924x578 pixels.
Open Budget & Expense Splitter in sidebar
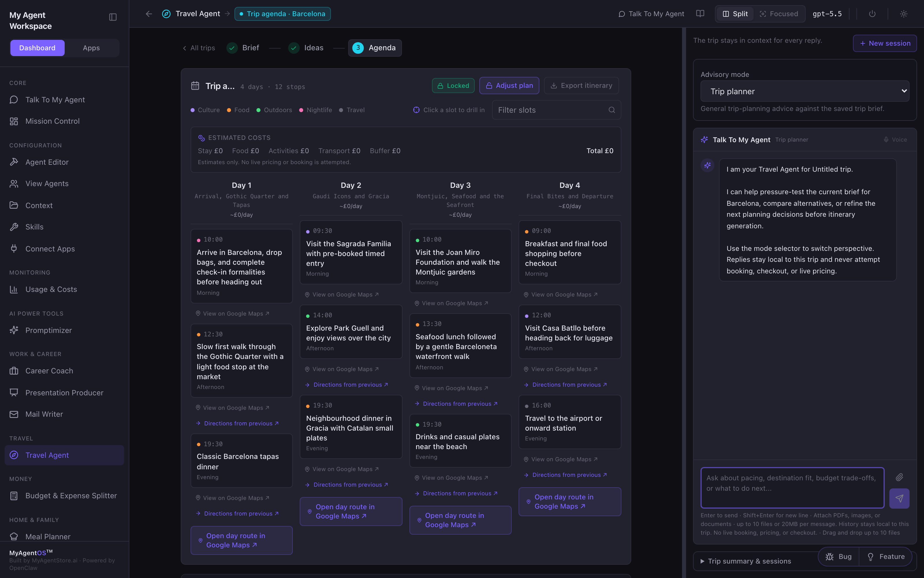[64, 496]
